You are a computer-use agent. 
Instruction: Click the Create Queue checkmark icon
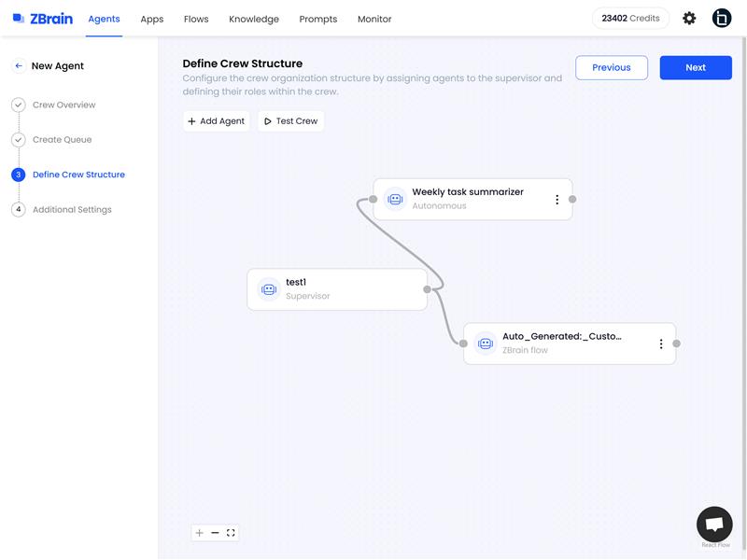click(18, 139)
